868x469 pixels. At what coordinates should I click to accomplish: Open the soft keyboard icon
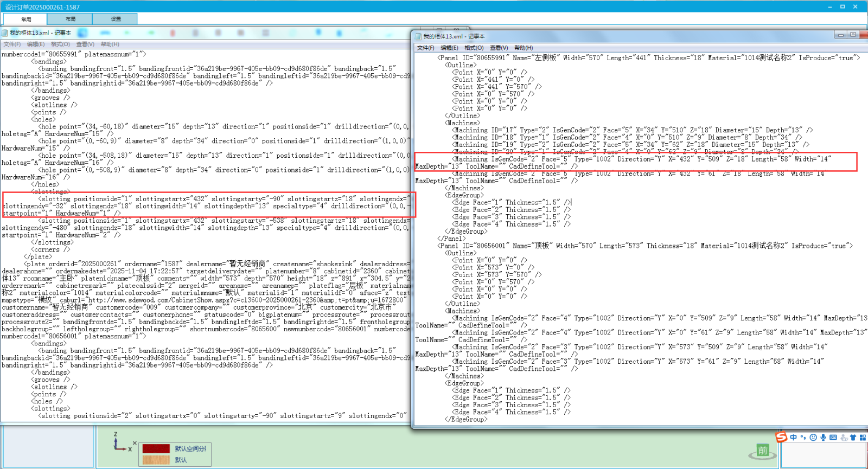pos(833,438)
